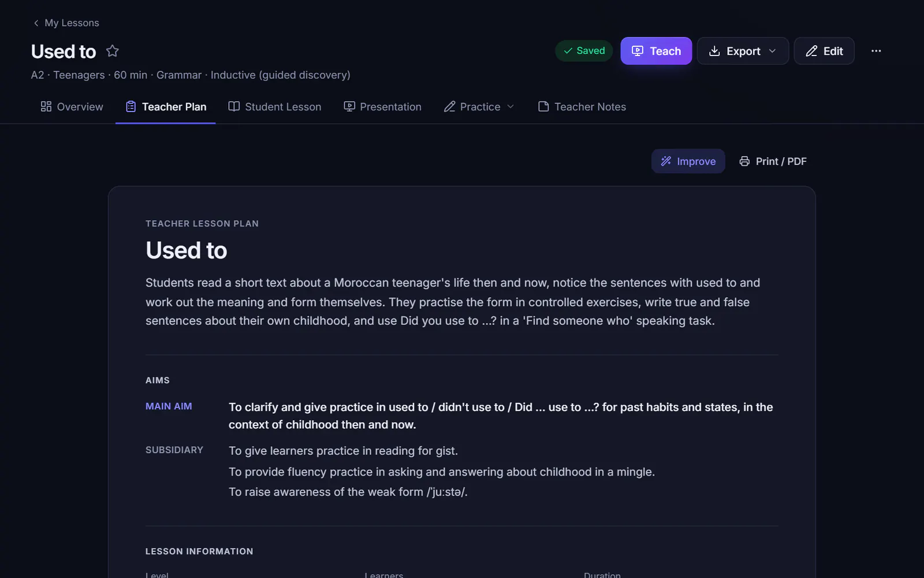
Task: Click the Teacher Notes document icon
Action: [543, 106]
